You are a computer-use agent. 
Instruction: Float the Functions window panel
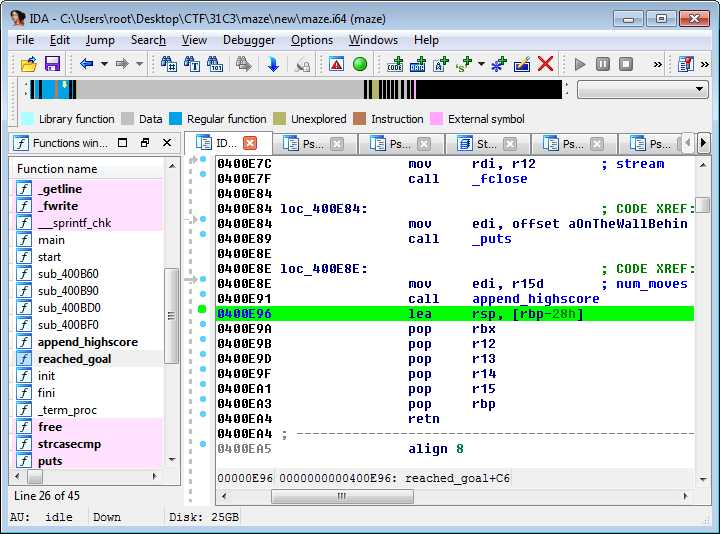[145, 143]
